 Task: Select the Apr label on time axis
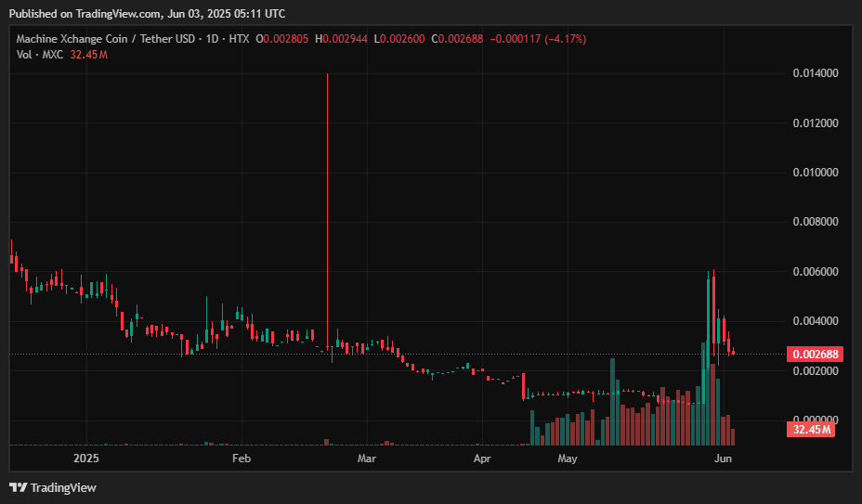[481, 459]
